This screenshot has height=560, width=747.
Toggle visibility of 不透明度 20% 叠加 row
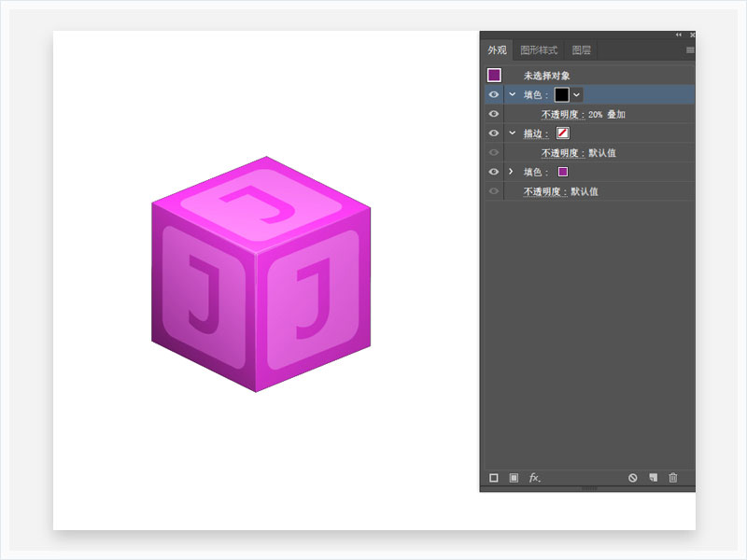[494, 114]
